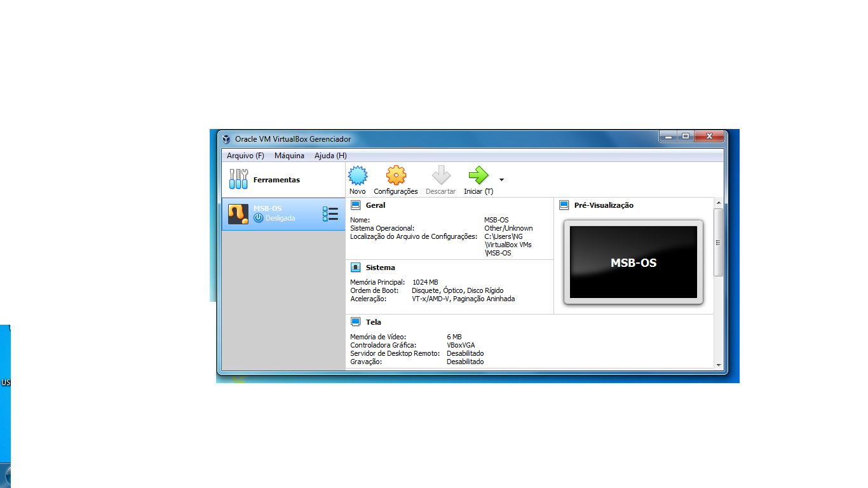Screen dimensions: 868x488
Task: Click the Ferramentas label in the sidebar
Action: (x=276, y=180)
